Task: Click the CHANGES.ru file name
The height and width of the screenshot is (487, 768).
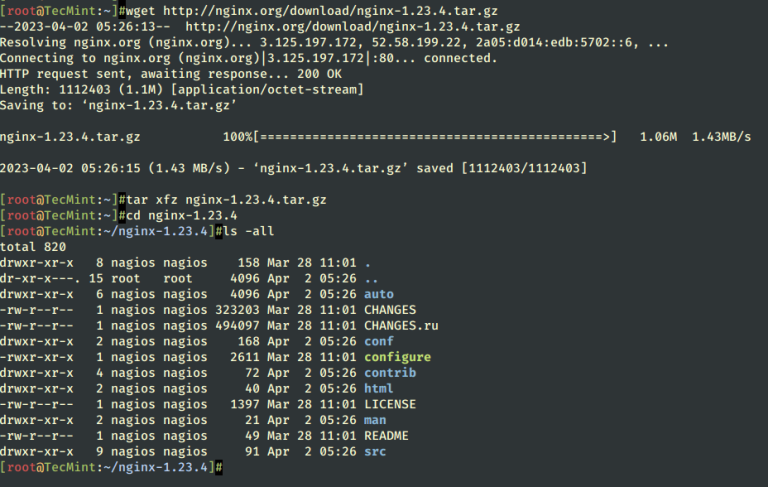Action: 401,325
